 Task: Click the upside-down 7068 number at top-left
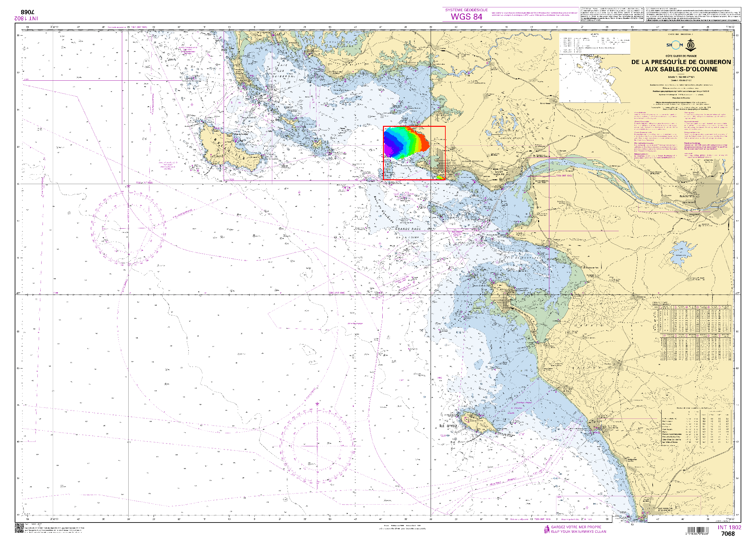click(x=28, y=12)
